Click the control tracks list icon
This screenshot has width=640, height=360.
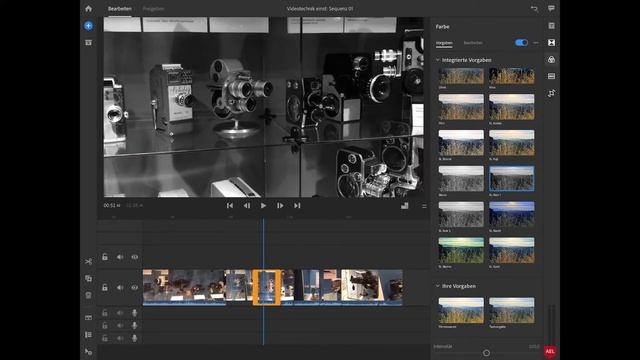coord(88,335)
